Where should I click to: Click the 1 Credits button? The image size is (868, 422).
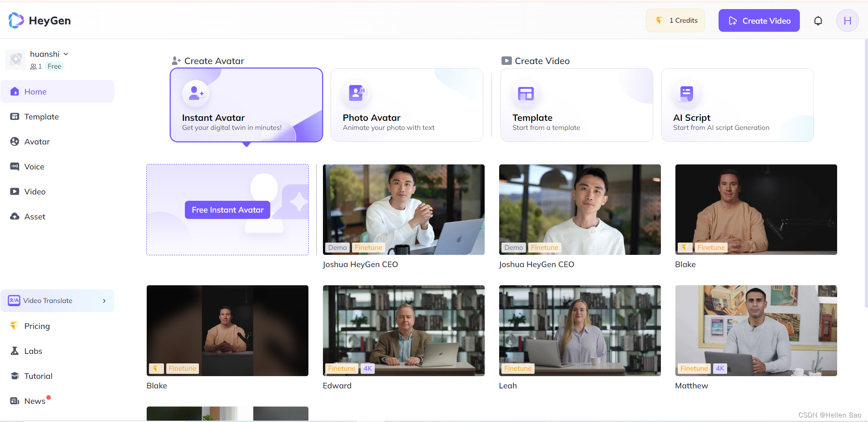pos(675,20)
